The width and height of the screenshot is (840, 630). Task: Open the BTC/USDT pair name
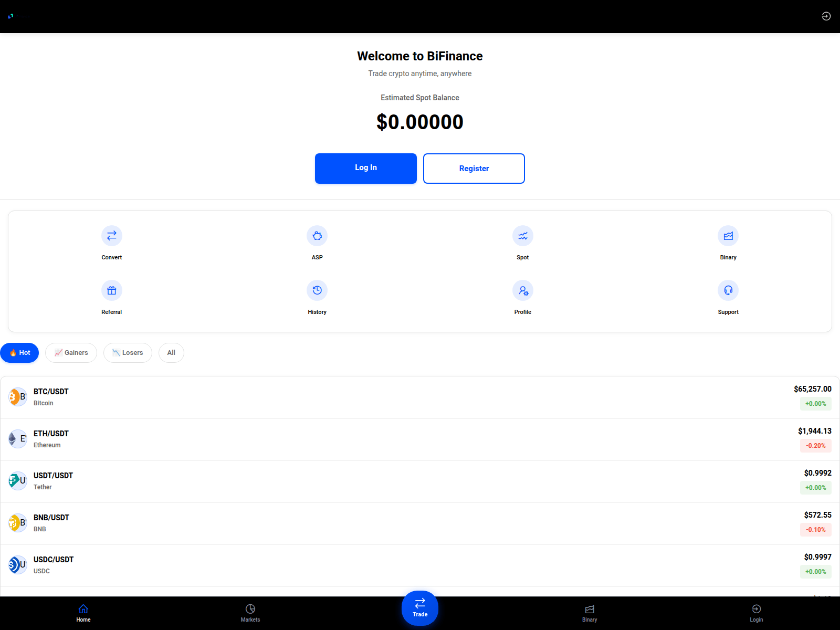point(51,392)
